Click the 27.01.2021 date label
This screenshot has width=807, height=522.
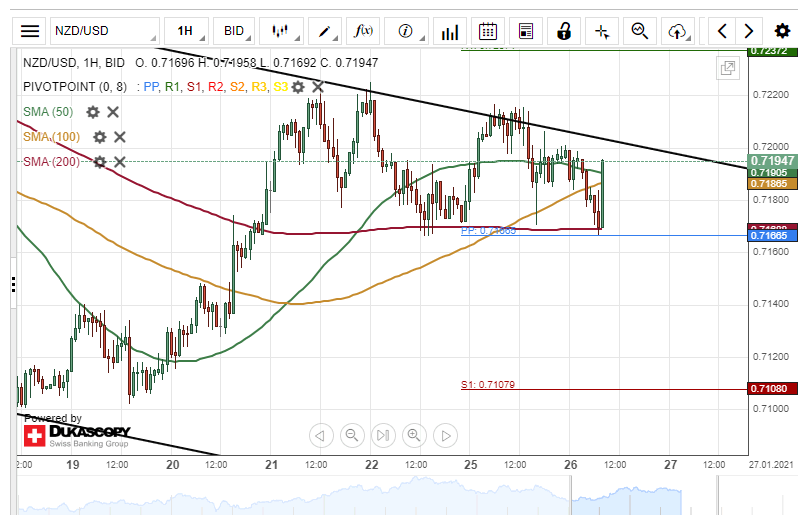[x=771, y=465]
